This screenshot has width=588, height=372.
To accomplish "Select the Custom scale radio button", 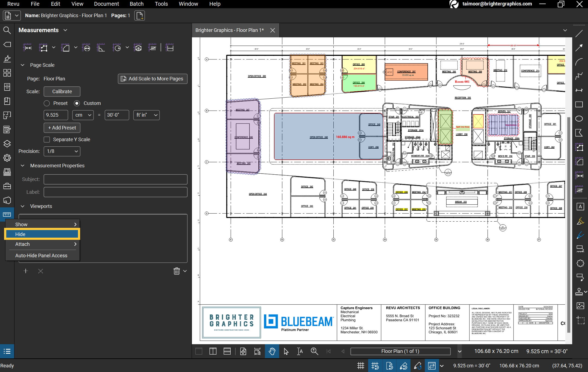I will (x=77, y=103).
